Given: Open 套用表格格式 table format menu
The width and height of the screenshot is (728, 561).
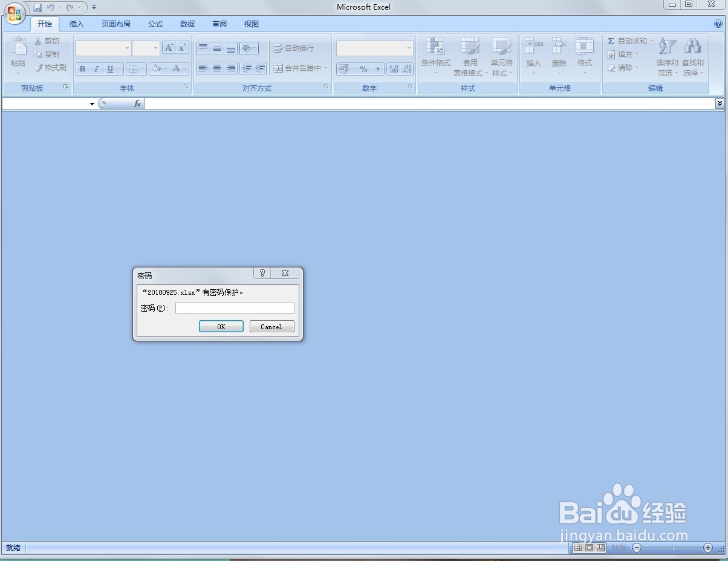Looking at the screenshot, I should (x=470, y=57).
